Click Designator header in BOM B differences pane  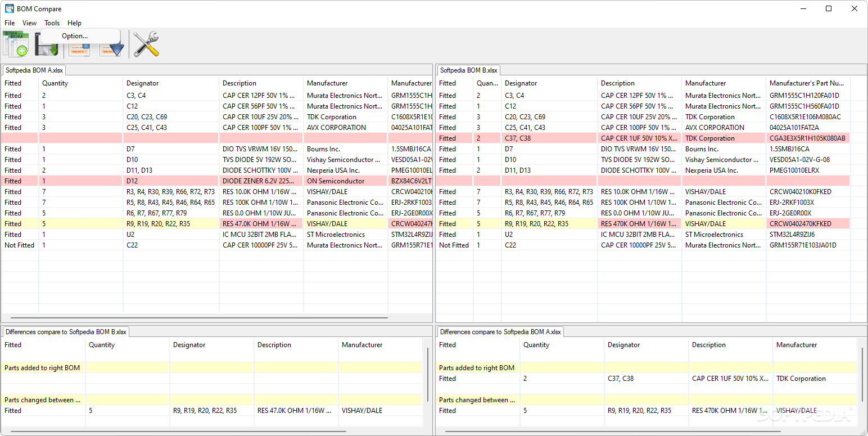point(646,345)
